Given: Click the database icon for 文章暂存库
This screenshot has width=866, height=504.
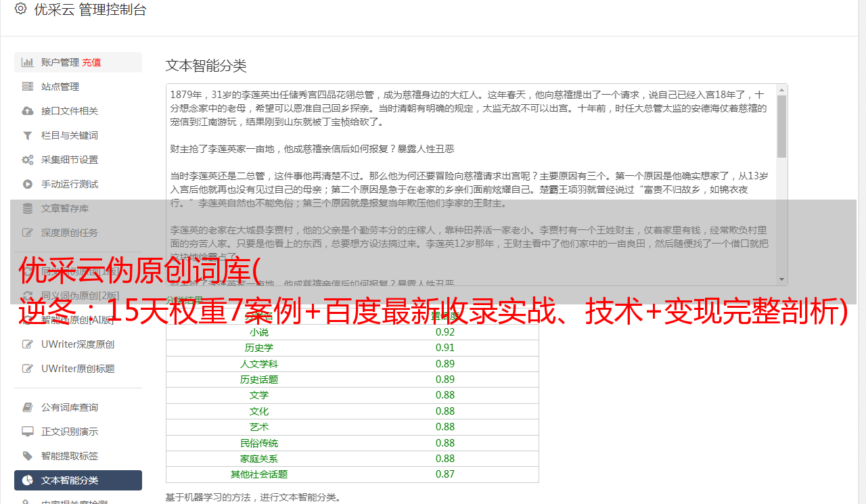Looking at the screenshot, I should coord(28,208).
